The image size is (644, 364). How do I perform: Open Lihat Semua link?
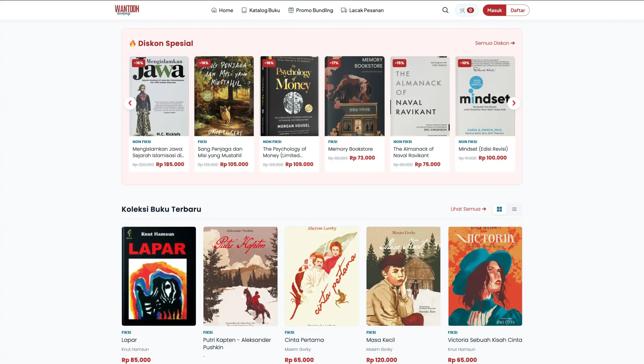468,209
